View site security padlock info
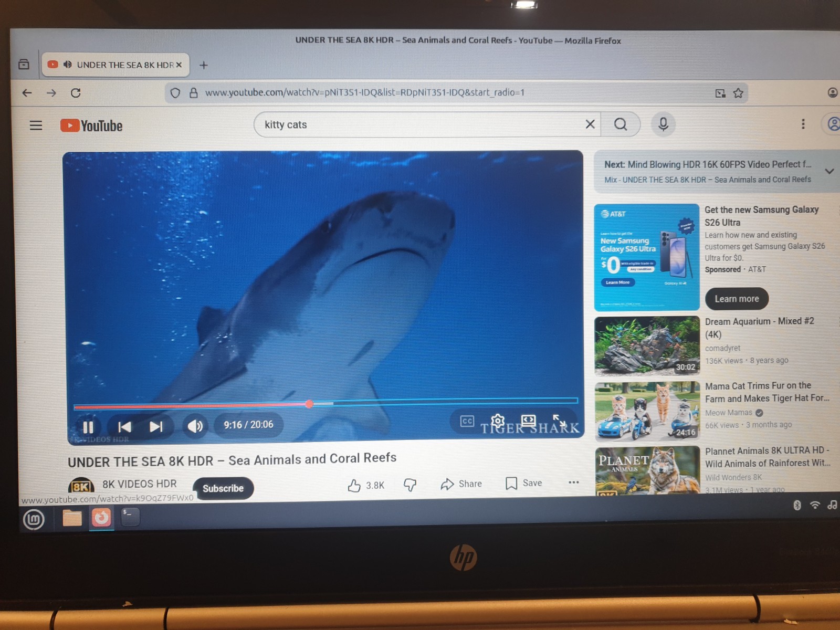The height and width of the screenshot is (630, 840). (194, 93)
